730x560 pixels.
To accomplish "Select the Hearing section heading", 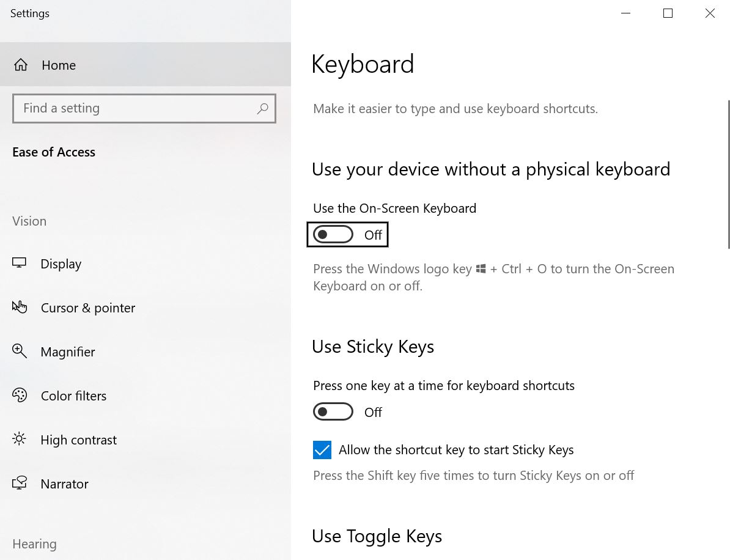I will [34, 543].
